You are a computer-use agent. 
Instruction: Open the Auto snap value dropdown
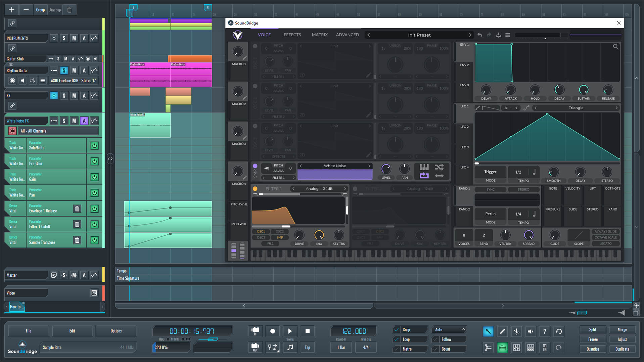pos(449,330)
